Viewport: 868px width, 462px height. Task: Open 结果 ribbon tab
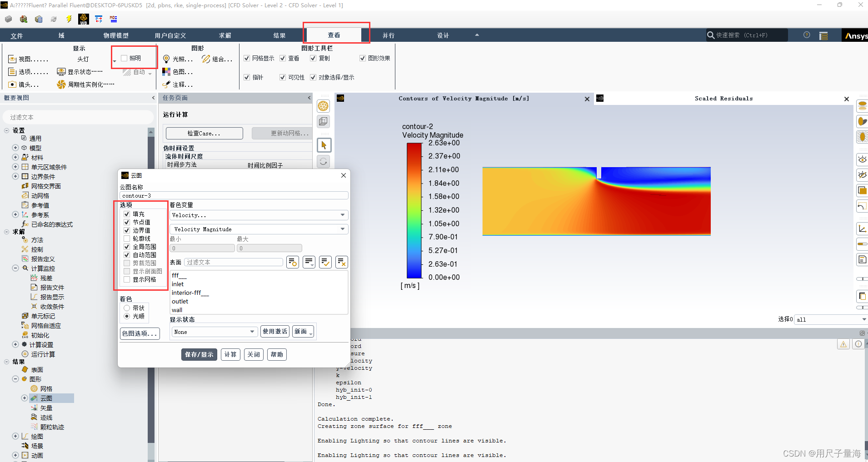coord(279,35)
